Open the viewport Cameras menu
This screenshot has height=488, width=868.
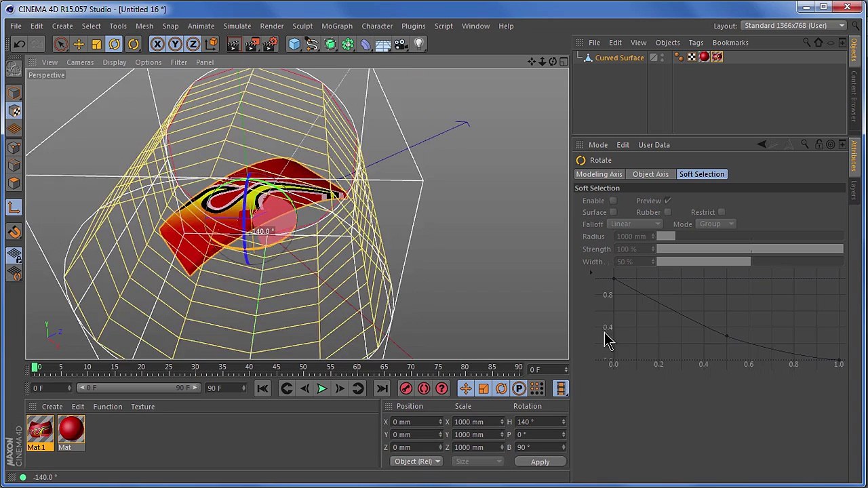click(x=80, y=62)
